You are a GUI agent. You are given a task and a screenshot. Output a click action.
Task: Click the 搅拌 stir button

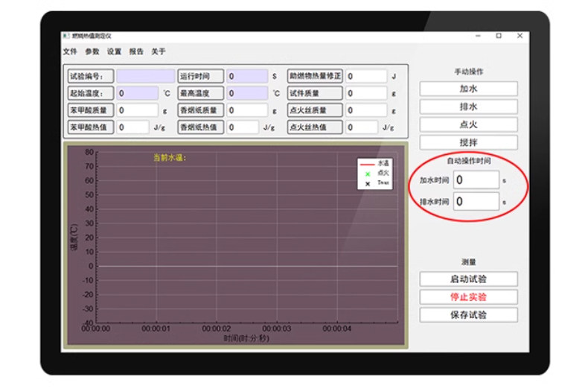pos(468,142)
